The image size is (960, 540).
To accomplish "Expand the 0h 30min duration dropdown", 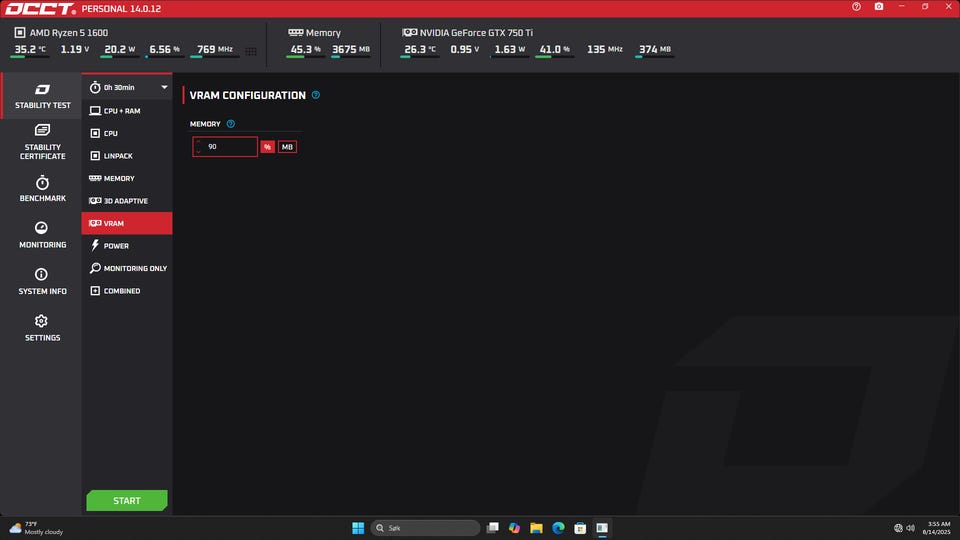I will point(127,88).
